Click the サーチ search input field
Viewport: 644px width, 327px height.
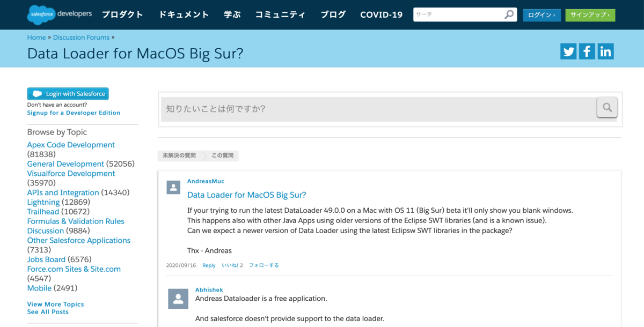pyautogui.click(x=459, y=14)
